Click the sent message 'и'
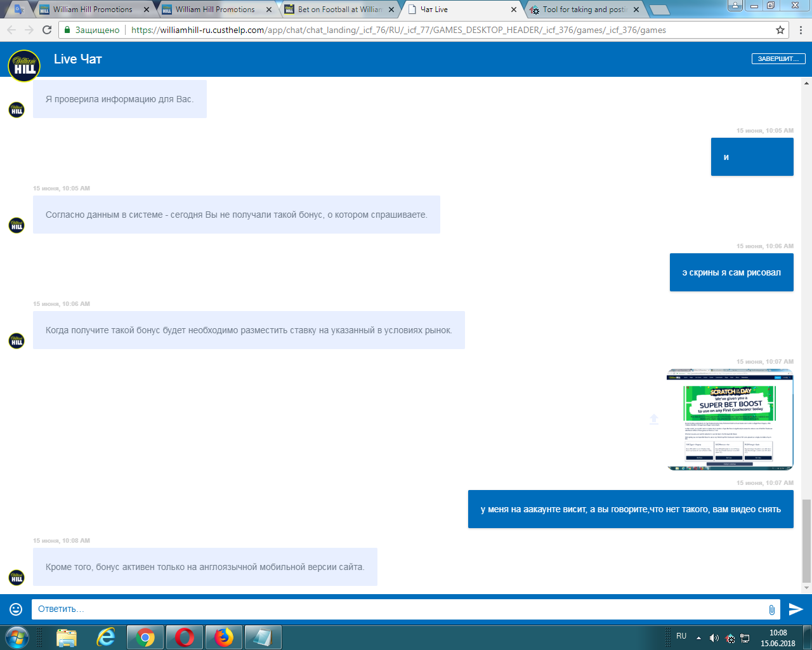The image size is (812, 650). (752, 157)
